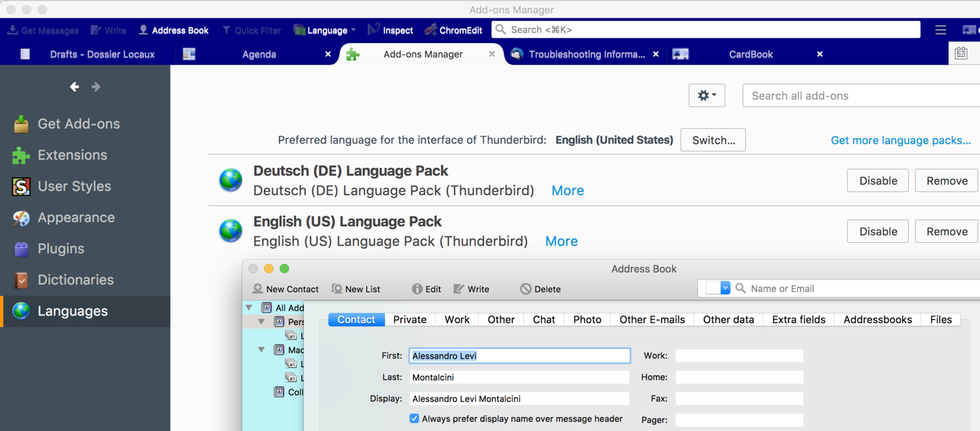The width and height of the screenshot is (980, 431).
Task: Open the add-ons tools gear dropdown
Action: [707, 95]
